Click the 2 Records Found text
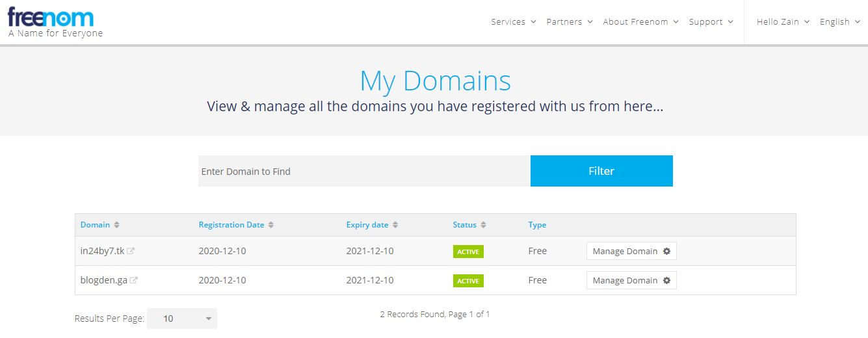868x338 pixels. tap(435, 314)
